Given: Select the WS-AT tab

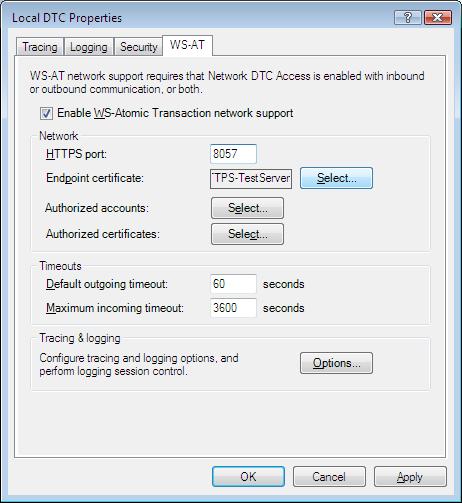Looking at the screenshot, I should (187, 45).
